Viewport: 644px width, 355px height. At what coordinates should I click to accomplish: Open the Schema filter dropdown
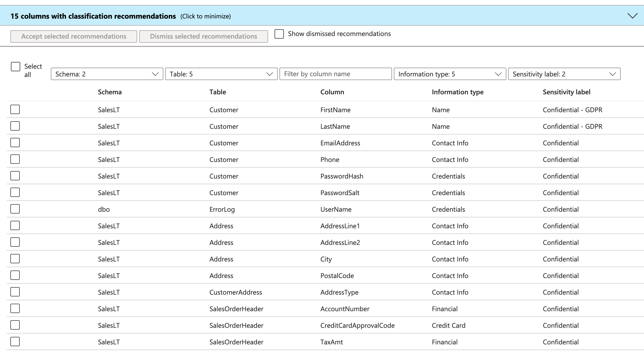[107, 74]
